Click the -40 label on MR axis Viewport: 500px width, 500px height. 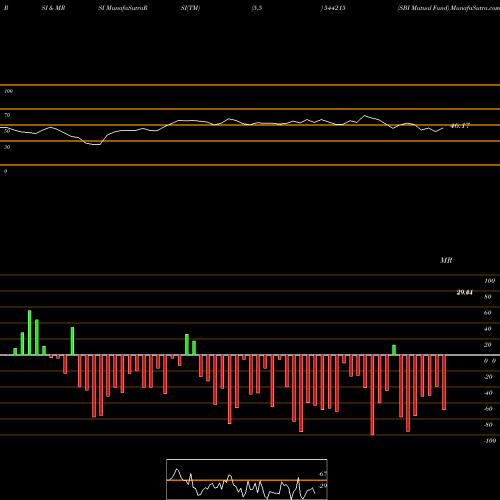pos(488,393)
